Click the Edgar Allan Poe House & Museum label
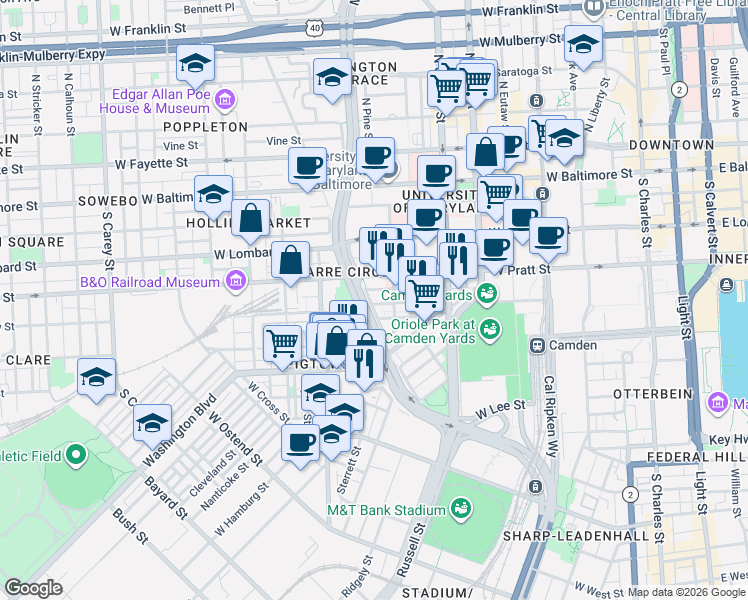748x600 pixels. pos(155,101)
